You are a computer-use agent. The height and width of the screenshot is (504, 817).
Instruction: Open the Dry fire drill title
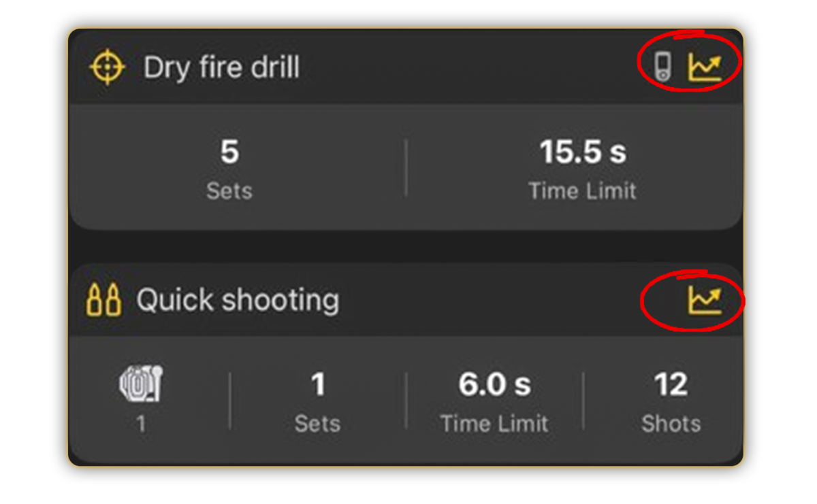tap(221, 68)
